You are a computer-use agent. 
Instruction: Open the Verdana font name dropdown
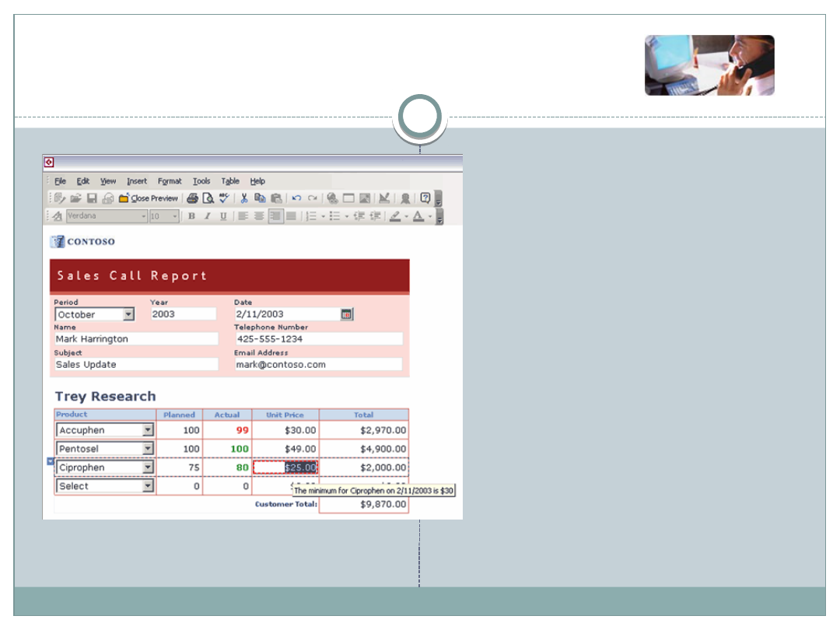pos(143,216)
